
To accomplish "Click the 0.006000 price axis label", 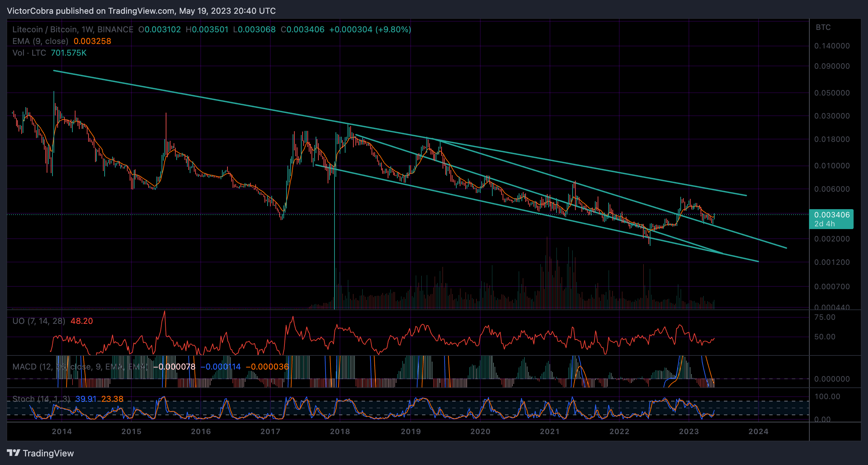I will pyautogui.click(x=832, y=189).
